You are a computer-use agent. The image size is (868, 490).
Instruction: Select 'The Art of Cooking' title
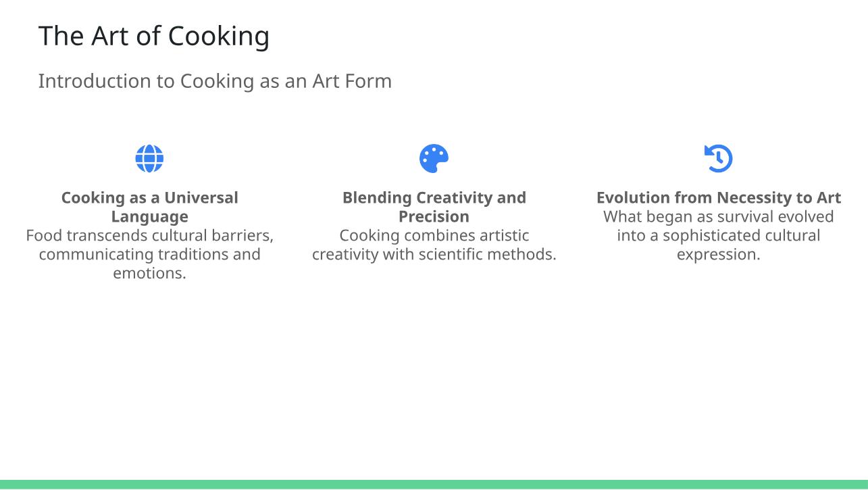click(154, 36)
